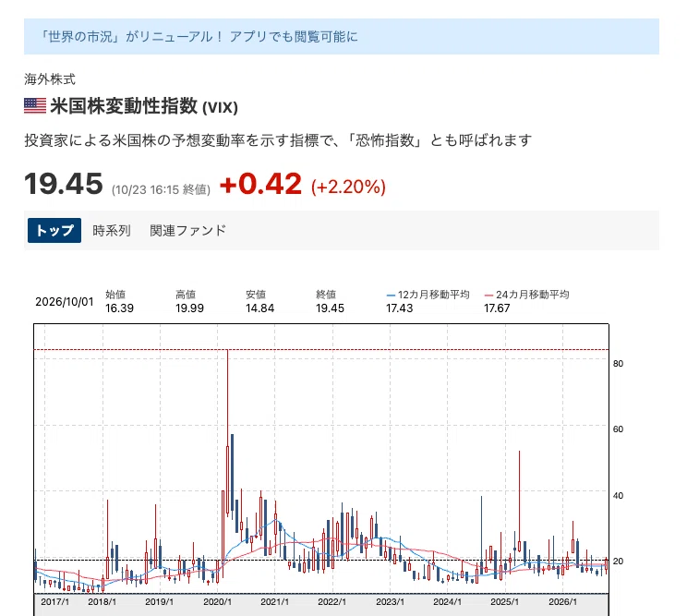
Task: Click the 12-month average value 17.43
Action: pyautogui.click(x=399, y=308)
